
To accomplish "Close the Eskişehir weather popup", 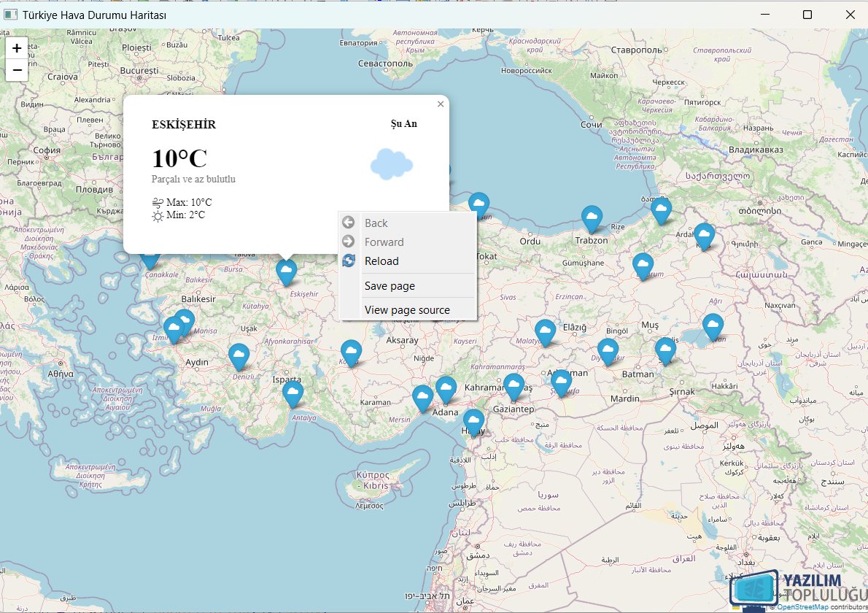I will (441, 104).
